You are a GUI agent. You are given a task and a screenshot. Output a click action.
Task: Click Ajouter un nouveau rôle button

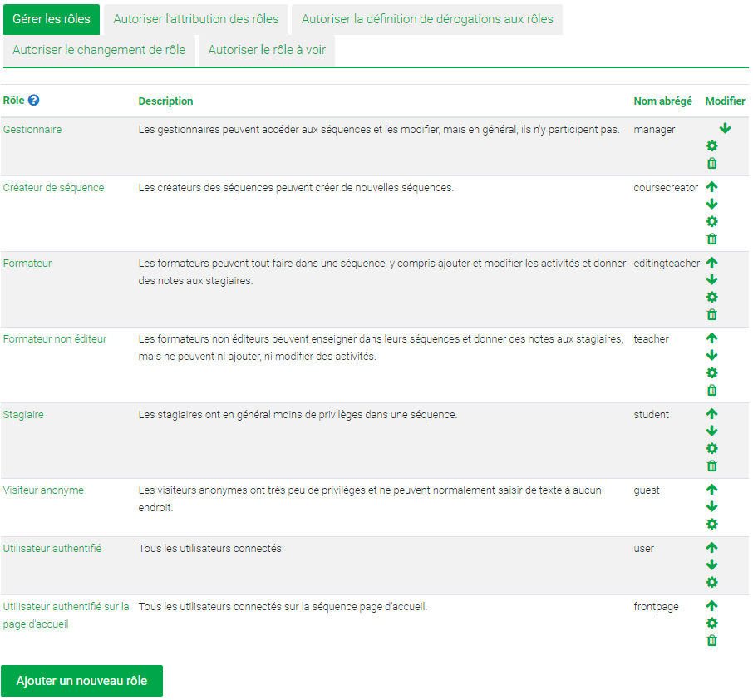(x=81, y=681)
